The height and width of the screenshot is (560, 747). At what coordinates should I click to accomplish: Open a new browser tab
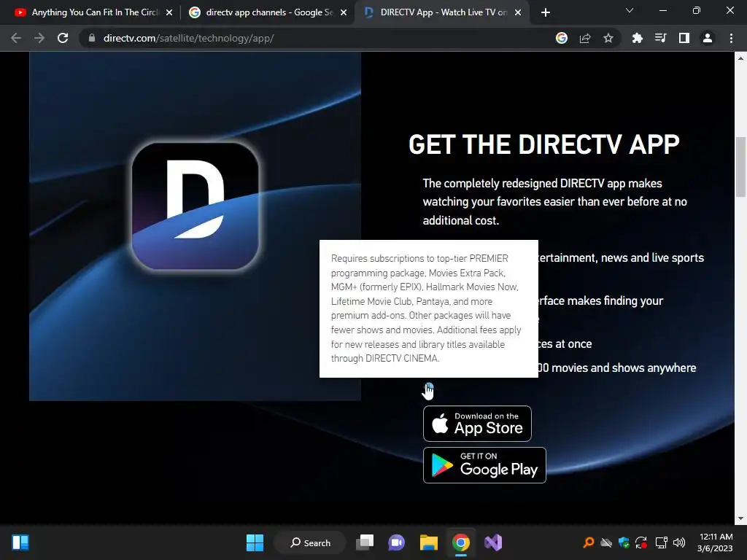[x=546, y=13]
